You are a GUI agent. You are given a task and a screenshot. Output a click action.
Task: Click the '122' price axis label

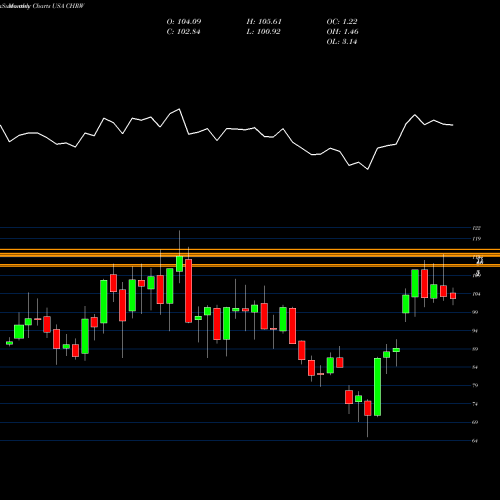[x=477, y=228]
